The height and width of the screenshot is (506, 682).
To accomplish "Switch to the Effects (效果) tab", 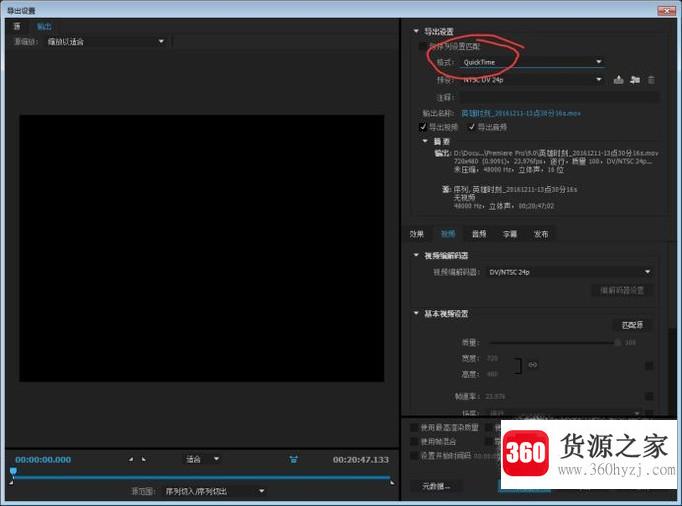I will [x=417, y=234].
